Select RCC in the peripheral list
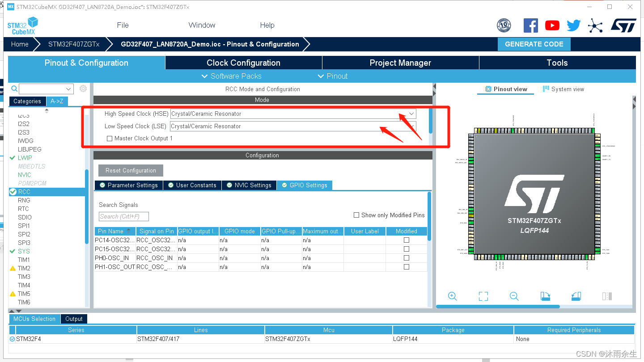644x362 pixels. [x=24, y=192]
